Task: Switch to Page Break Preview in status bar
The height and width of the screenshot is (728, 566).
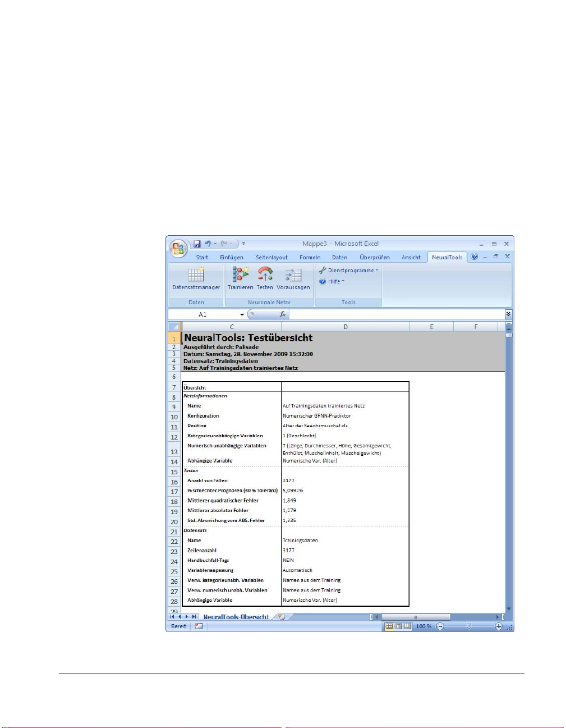Action: pyautogui.click(x=407, y=626)
